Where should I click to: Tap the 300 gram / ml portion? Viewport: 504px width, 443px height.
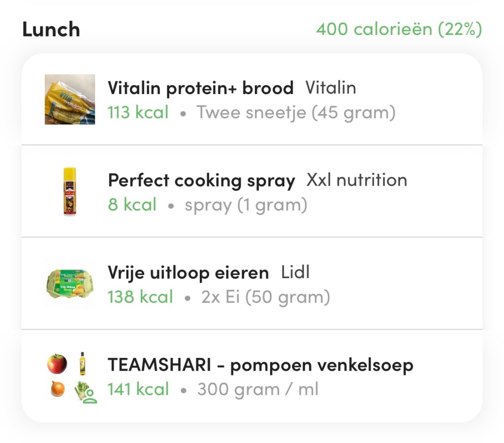click(x=258, y=389)
